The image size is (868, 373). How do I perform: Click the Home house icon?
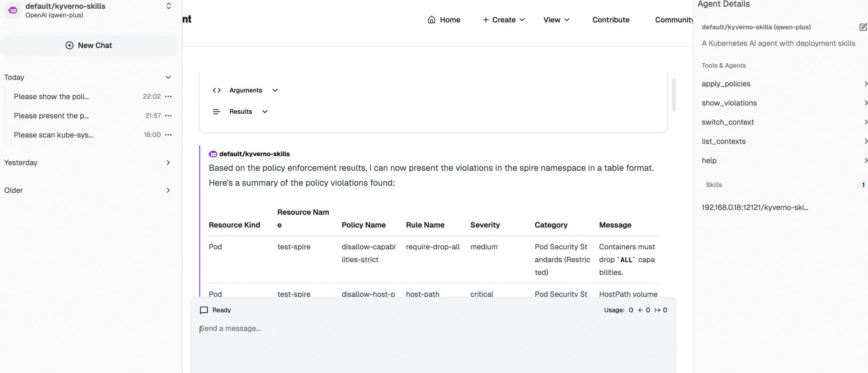[431, 20]
